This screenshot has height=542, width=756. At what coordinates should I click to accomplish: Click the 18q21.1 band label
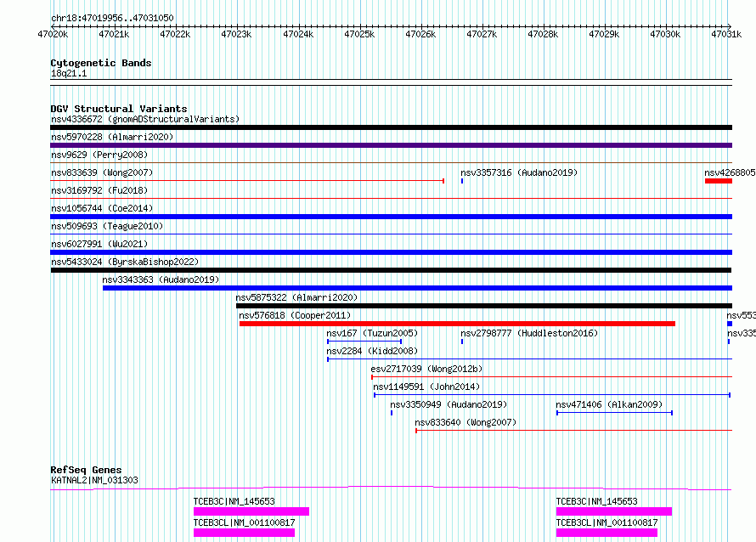[x=69, y=73]
